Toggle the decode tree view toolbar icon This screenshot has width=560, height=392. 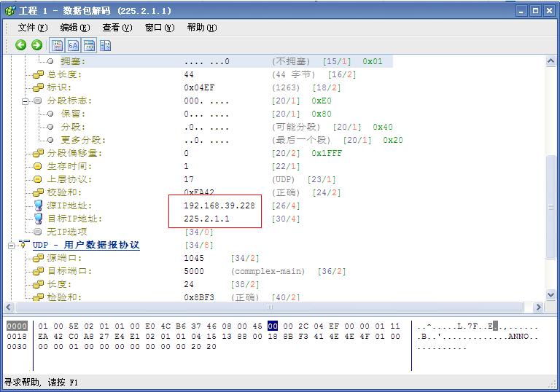click(57, 45)
